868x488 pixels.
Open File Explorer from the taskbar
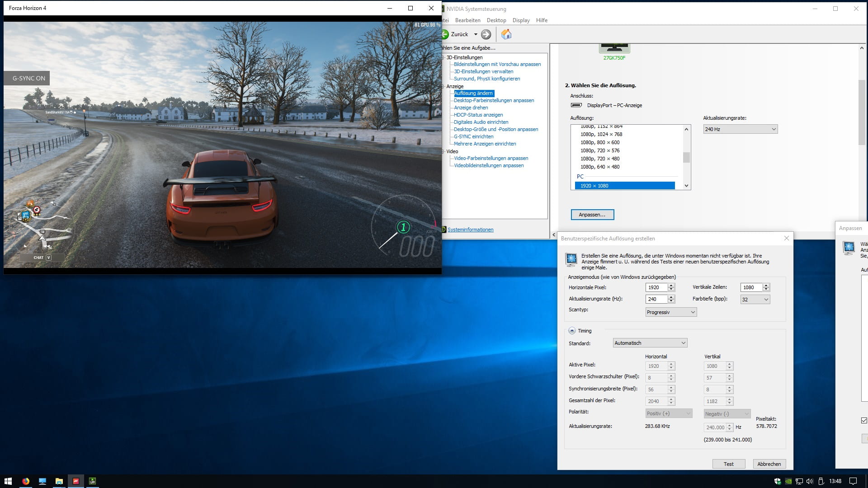point(59,481)
